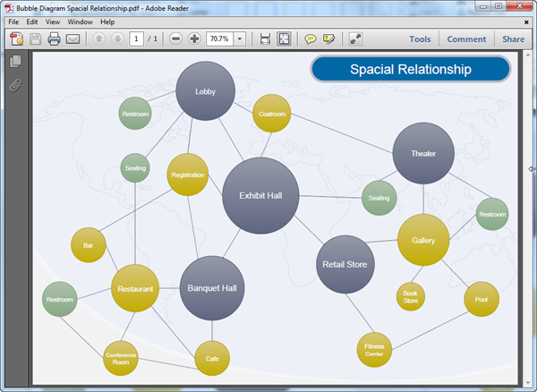Click the Create PDF toolbar icon
Viewport: 537px width, 392px height.
coord(15,39)
